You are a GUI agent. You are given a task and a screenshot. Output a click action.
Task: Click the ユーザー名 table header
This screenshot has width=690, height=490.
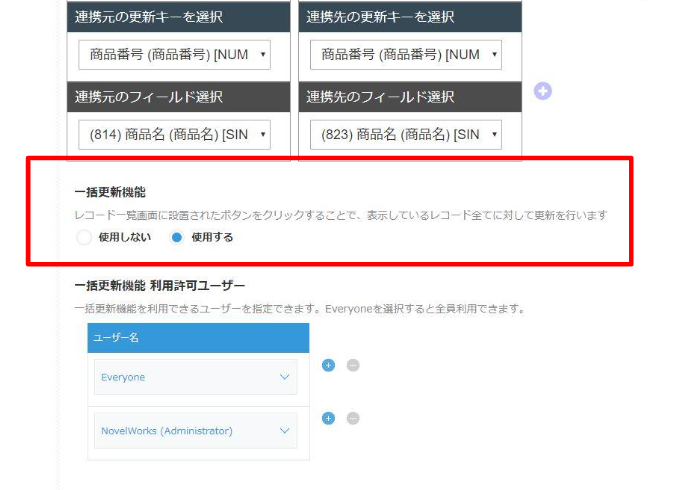(x=198, y=338)
